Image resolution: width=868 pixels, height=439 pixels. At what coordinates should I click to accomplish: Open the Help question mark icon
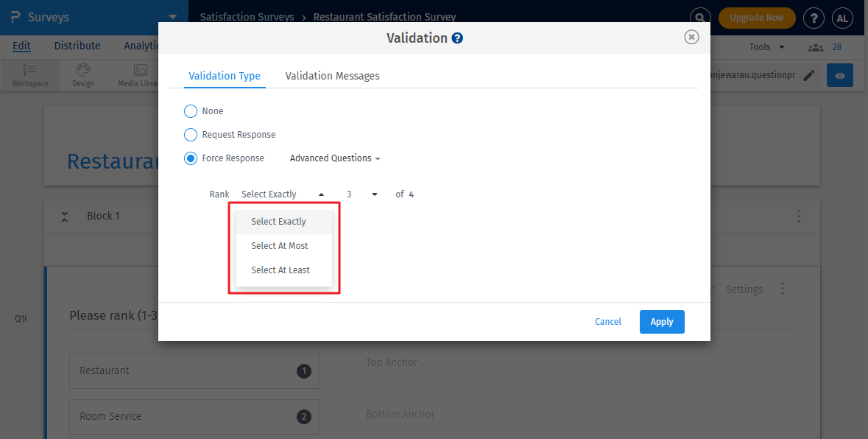coord(814,18)
